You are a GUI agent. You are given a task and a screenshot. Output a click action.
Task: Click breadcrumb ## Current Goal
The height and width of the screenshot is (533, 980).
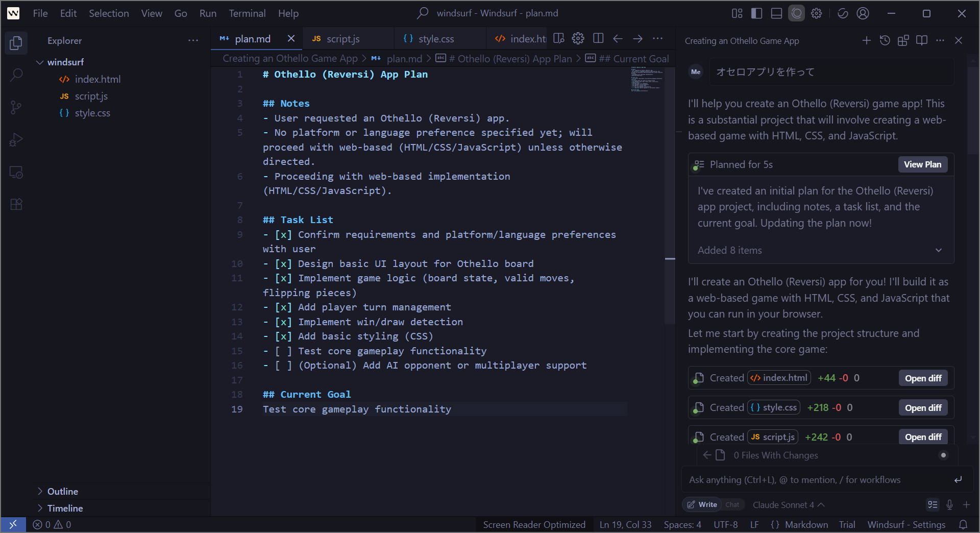[x=634, y=58]
